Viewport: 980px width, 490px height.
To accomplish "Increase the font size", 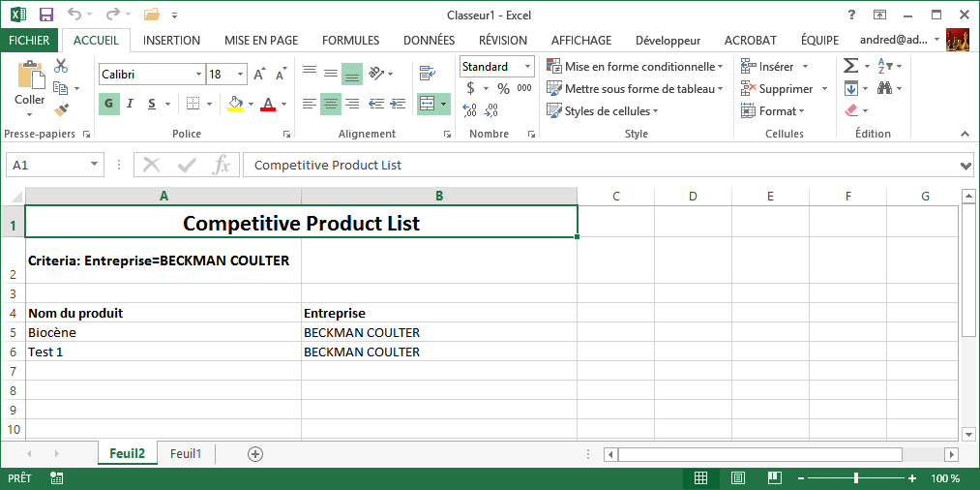I will click(260, 75).
